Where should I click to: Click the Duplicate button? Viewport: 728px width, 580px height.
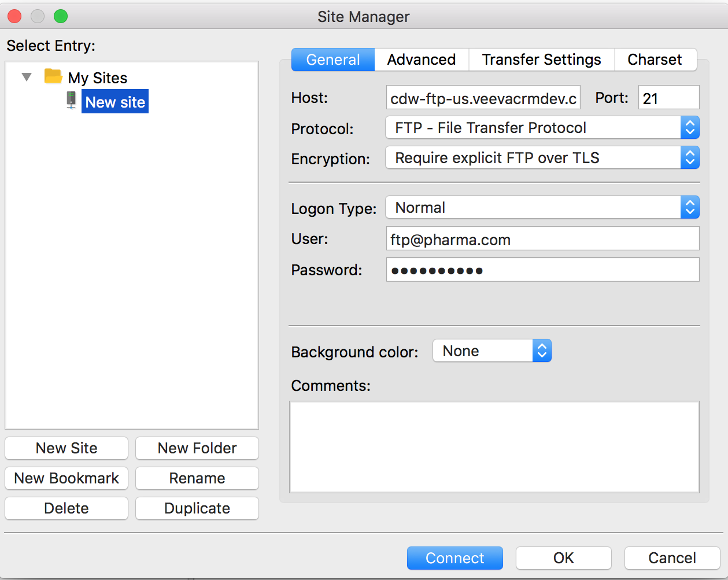tap(197, 508)
